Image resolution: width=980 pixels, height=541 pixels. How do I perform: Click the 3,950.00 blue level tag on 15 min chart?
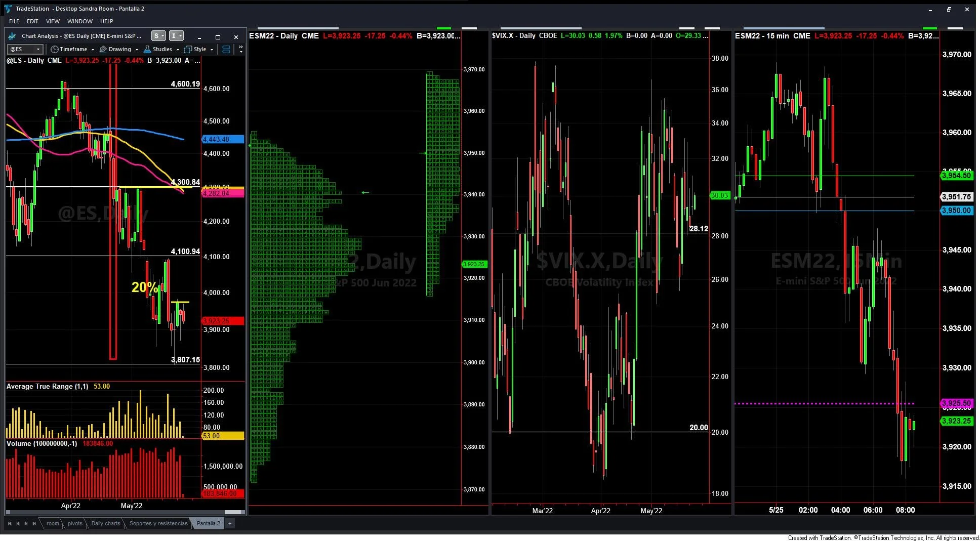(x=957, y=211)
